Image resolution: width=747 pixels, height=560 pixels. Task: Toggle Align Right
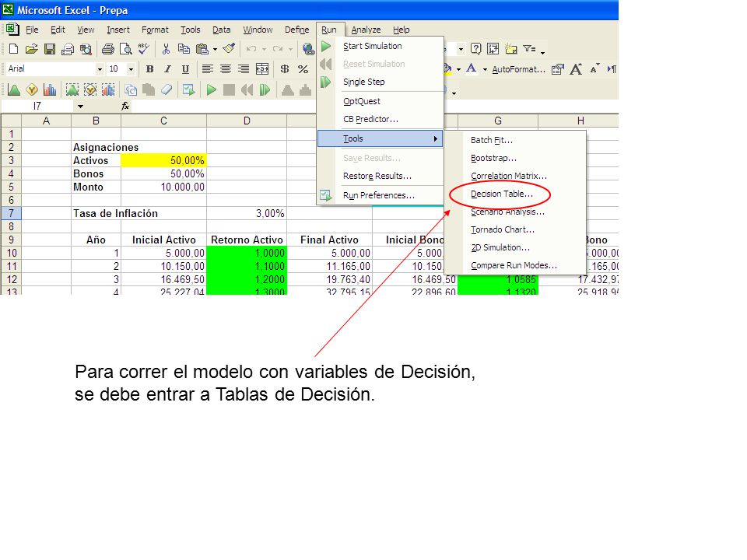244,69
